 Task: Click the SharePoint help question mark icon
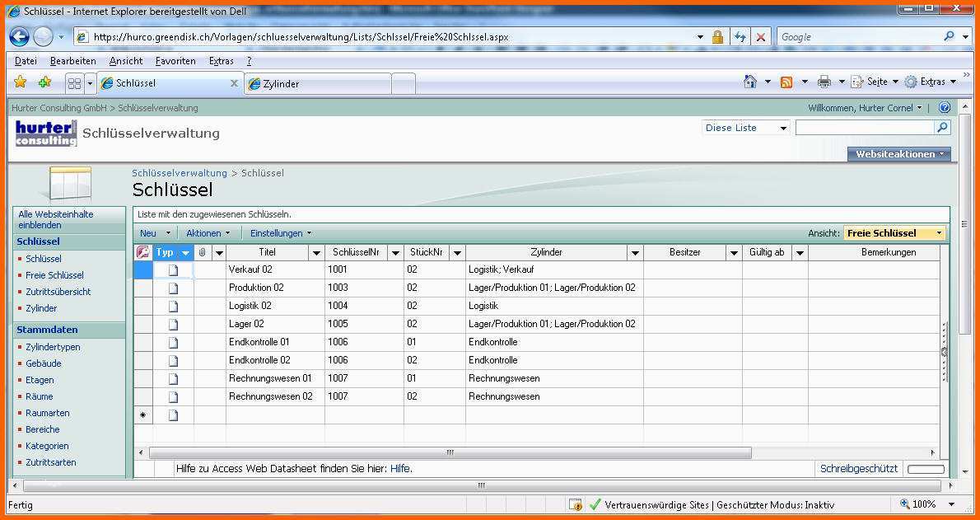coord(945,108)
